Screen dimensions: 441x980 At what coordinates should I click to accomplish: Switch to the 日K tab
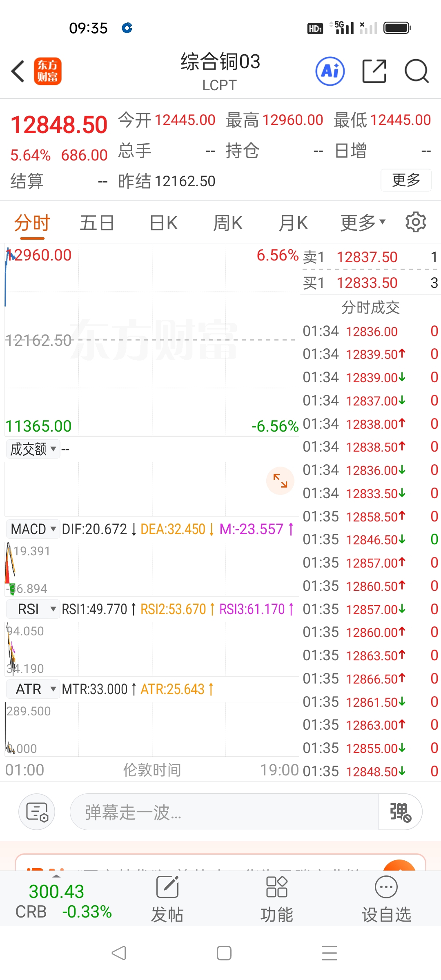pos(163,223)
